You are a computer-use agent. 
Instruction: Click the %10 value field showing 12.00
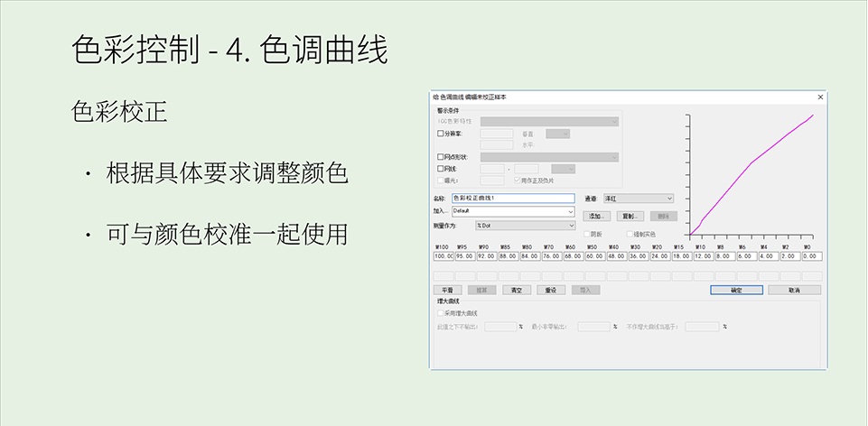[703, 256]
